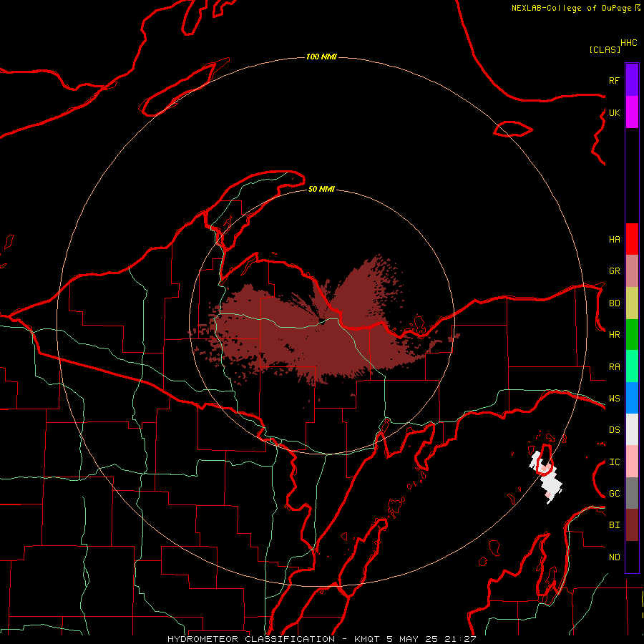The width and height of the screenshot is (644, 644).
Task: Click the HA legend label
Action: point(614,240)
